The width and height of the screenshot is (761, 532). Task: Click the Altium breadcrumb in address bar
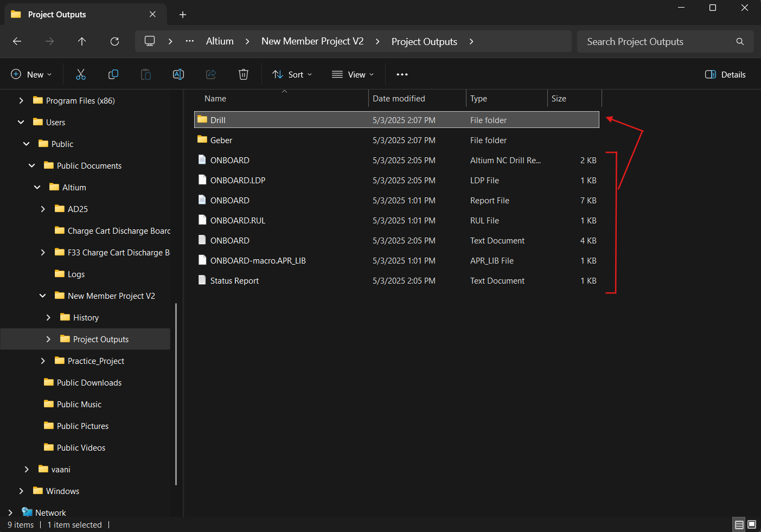(x=220, y=41)
